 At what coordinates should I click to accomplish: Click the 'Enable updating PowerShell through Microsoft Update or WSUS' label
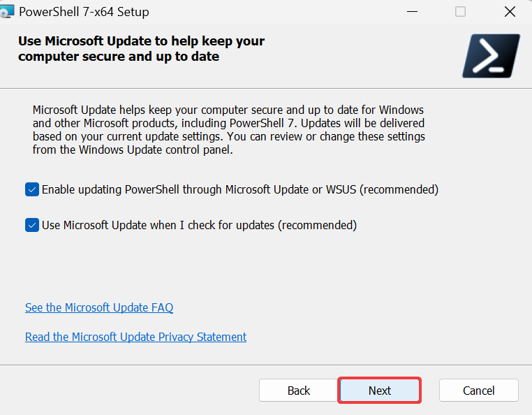(x=240, y=189)
